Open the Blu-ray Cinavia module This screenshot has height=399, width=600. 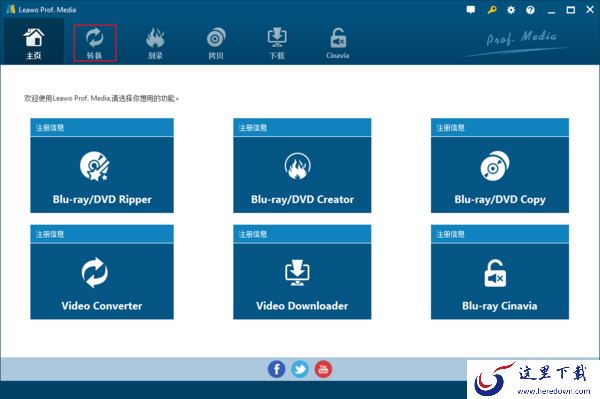(500, 281)
